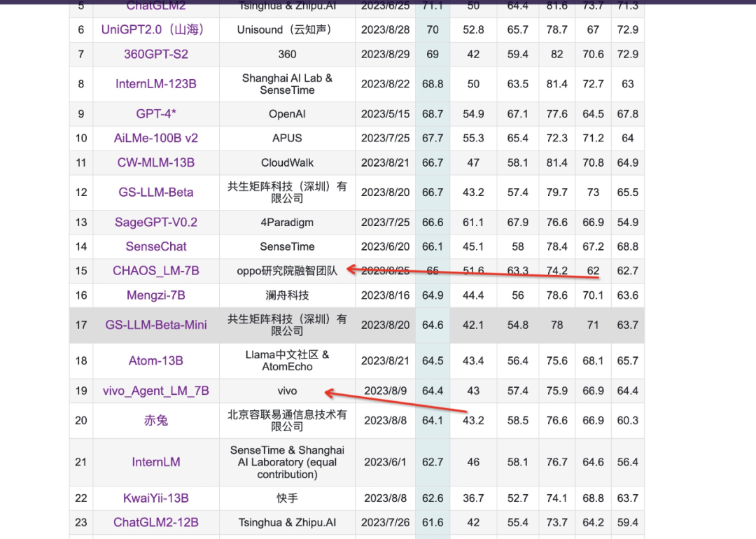The image size is (756, 539).
Task: Open the Mengzi-7B model link
Action: click(x=155, y=295)
